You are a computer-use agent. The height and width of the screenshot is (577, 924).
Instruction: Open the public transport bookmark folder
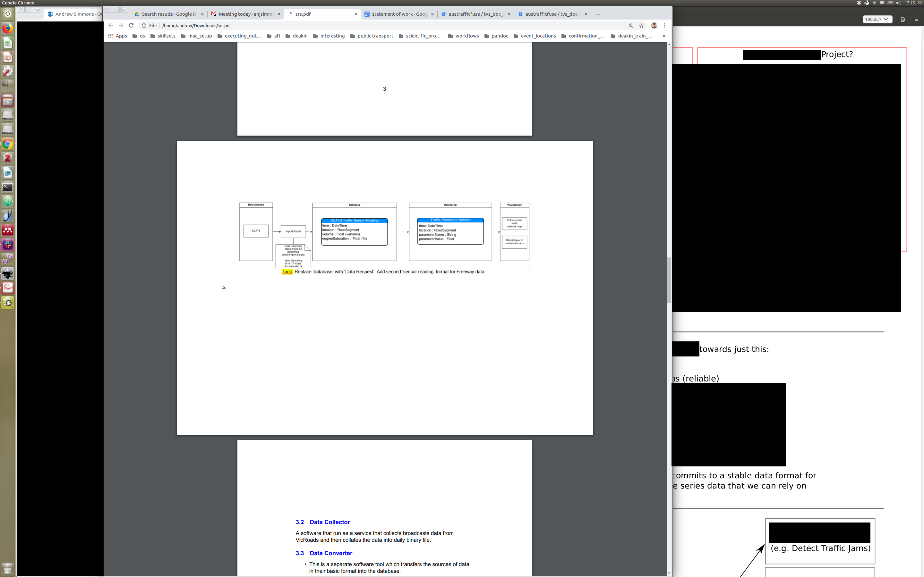coord(372,36)
